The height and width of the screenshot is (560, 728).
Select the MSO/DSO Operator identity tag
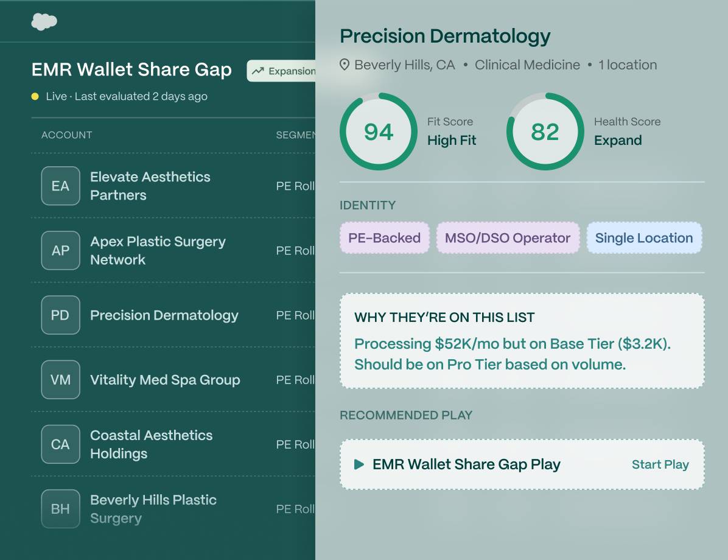coord(508,238)
